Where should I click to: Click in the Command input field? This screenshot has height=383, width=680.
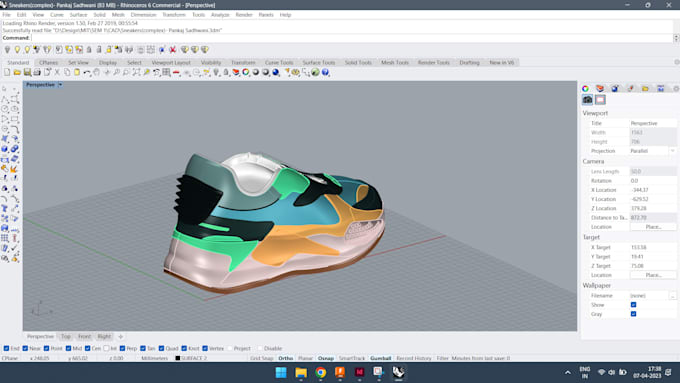[x=351, y=38]
